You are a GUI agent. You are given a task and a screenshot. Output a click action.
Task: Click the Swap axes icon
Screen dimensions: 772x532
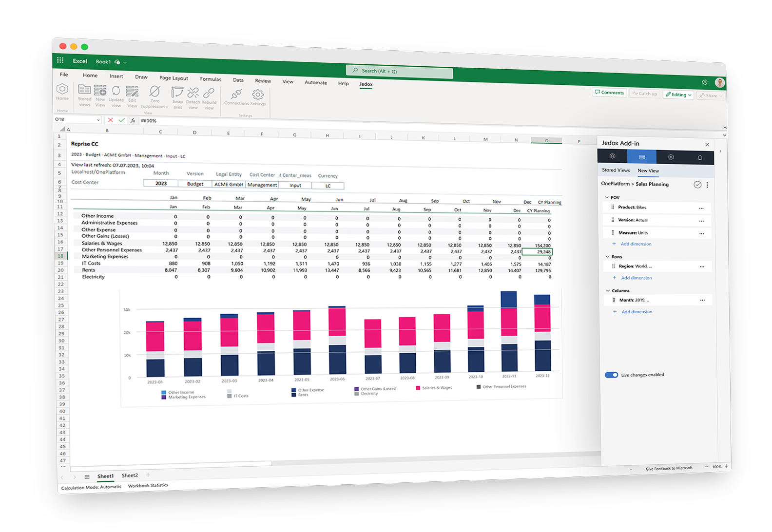point(177,97)
